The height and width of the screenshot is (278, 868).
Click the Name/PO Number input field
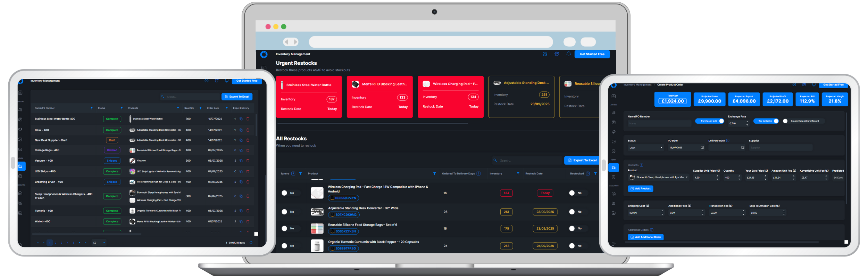click(659, 123)
